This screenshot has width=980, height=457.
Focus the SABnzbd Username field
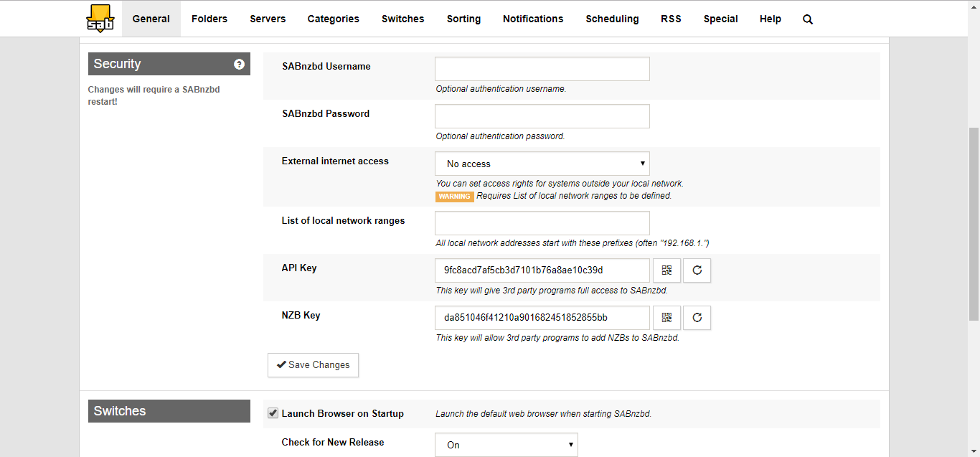542,69
